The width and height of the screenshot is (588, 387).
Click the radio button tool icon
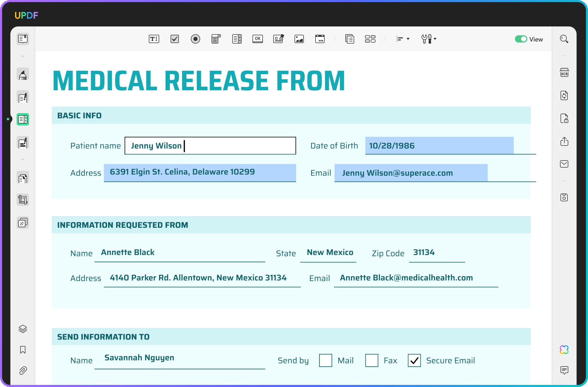coord(195,38)
